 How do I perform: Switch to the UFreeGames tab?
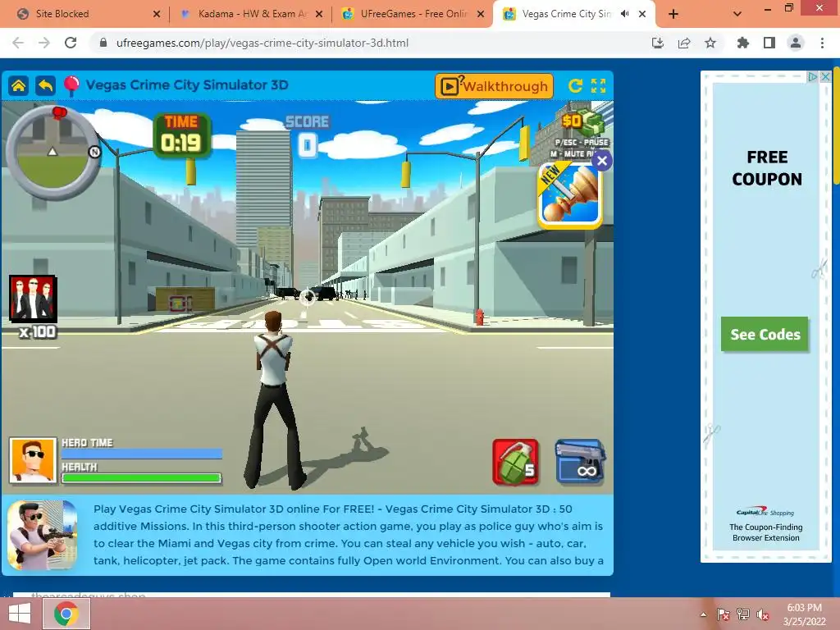(x=413, y=14)
